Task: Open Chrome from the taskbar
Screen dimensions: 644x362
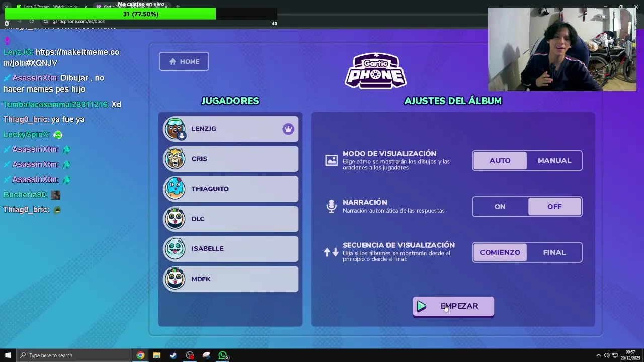Action: [140, 355]
